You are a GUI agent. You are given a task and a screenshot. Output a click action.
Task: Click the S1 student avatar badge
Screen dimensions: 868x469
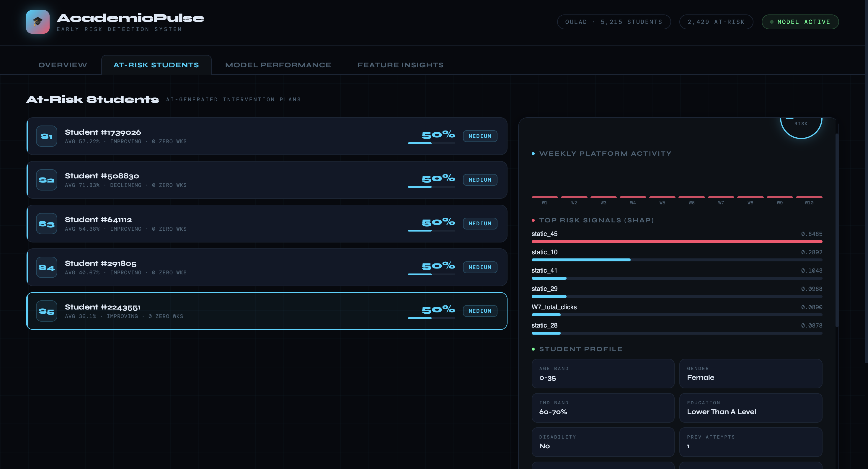pyautogui.click(x=47, y=136)
